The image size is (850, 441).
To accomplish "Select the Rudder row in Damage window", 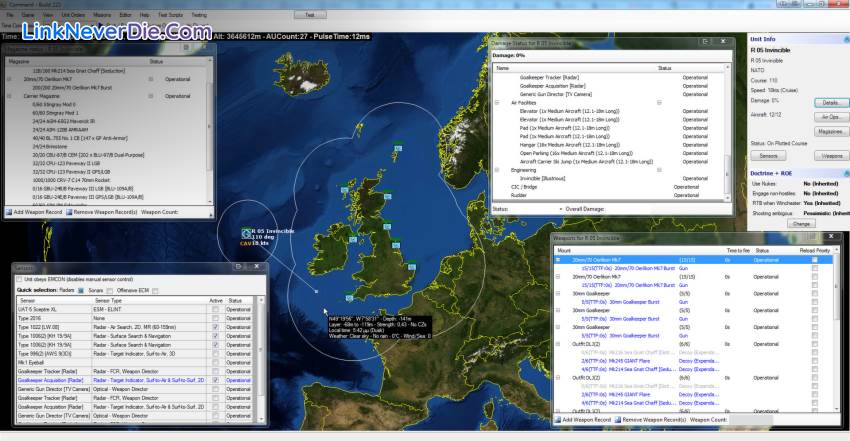I will (610, 195).
